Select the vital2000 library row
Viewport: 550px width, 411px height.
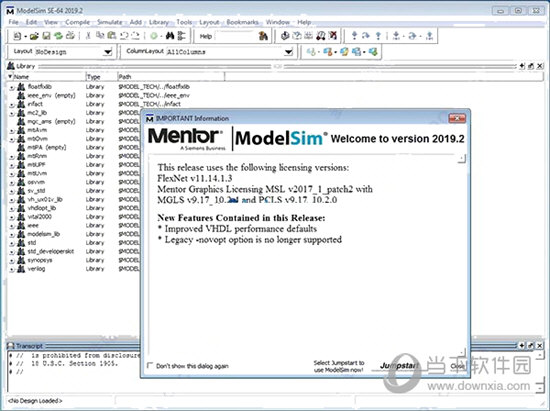pos(40,216)
